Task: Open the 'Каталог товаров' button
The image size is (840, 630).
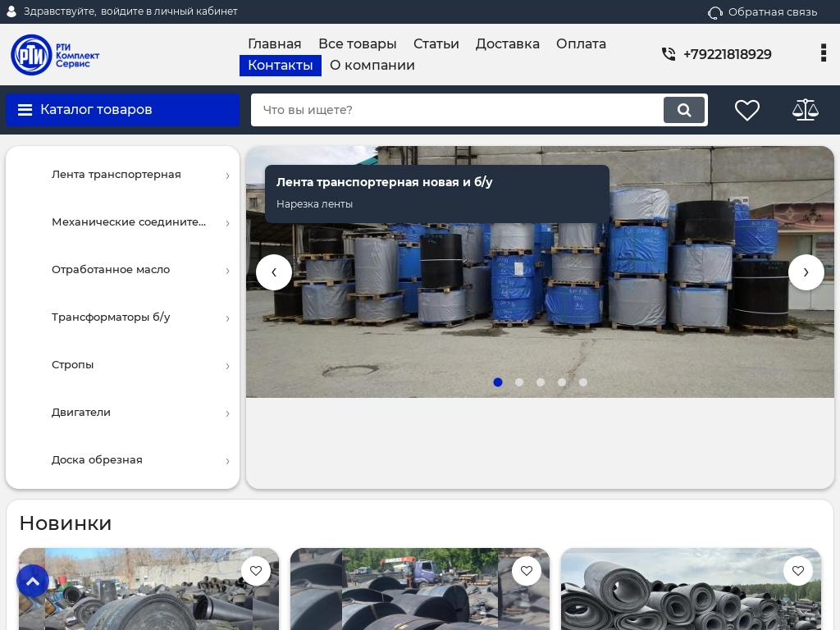Action: tap(123, 110)
